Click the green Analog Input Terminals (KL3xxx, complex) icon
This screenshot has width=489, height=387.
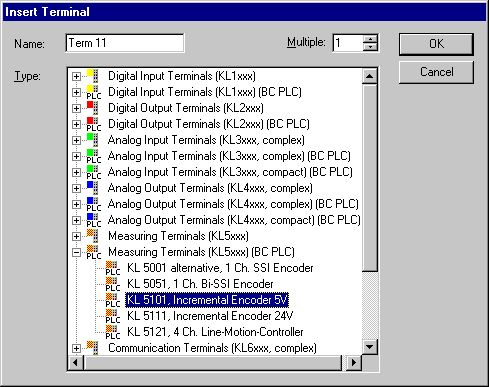click(x=93, y=140)
